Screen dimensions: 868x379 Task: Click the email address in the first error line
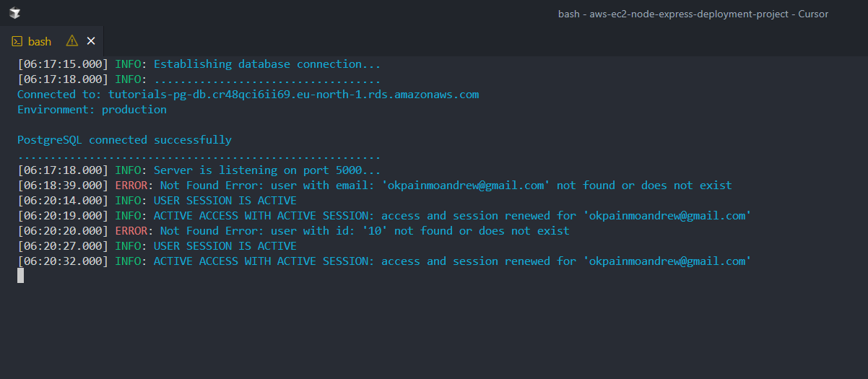pos(465,186)
